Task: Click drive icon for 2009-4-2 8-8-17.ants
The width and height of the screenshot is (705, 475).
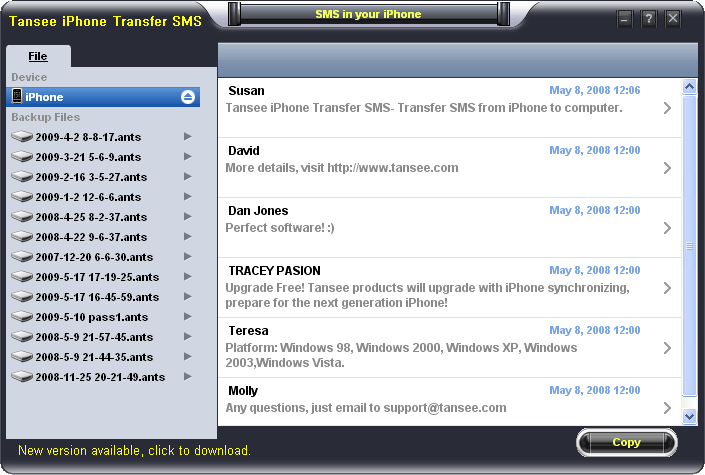Action: tap(22, 136)
